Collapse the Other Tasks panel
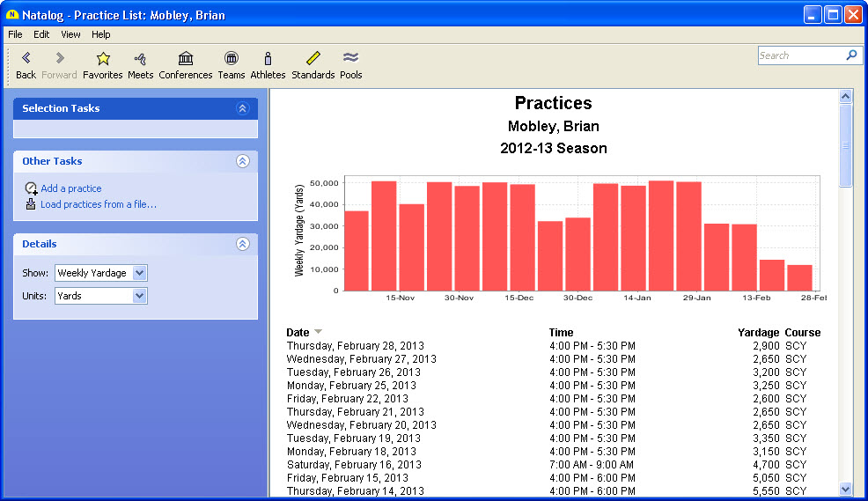The height and width of the screenshot is (501, 868). click(x=243, y=161)
